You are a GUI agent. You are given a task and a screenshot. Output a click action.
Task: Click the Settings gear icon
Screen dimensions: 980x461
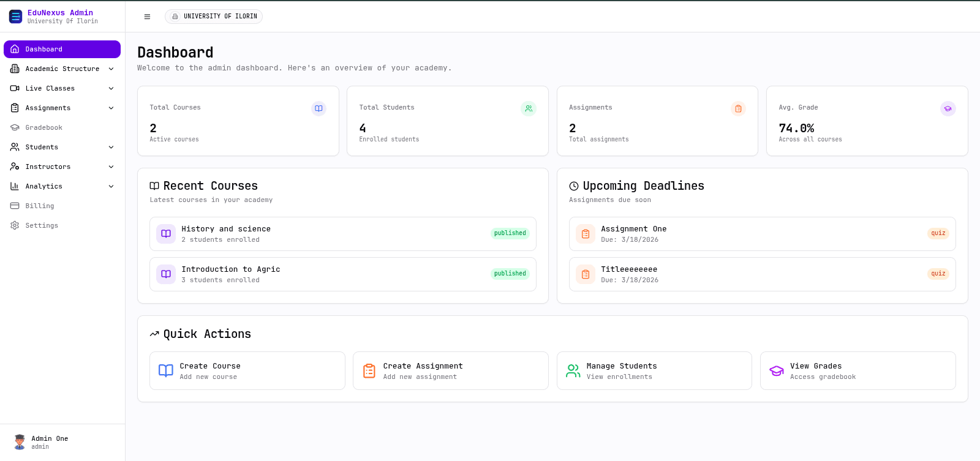click(15, 225)
